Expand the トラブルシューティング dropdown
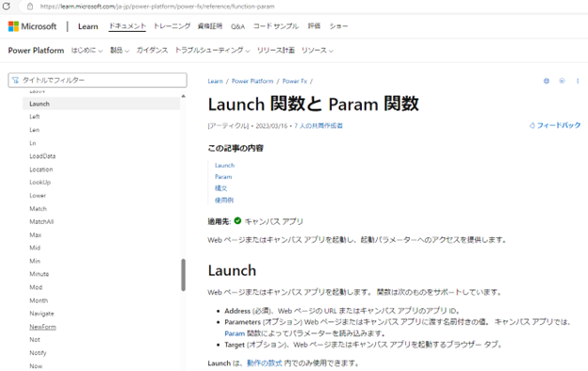Image resolution: width=588 pixels, height=371 pixels. 212,50
